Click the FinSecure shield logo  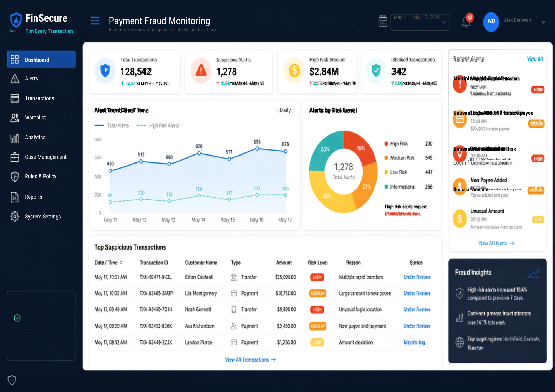[16, 20]
